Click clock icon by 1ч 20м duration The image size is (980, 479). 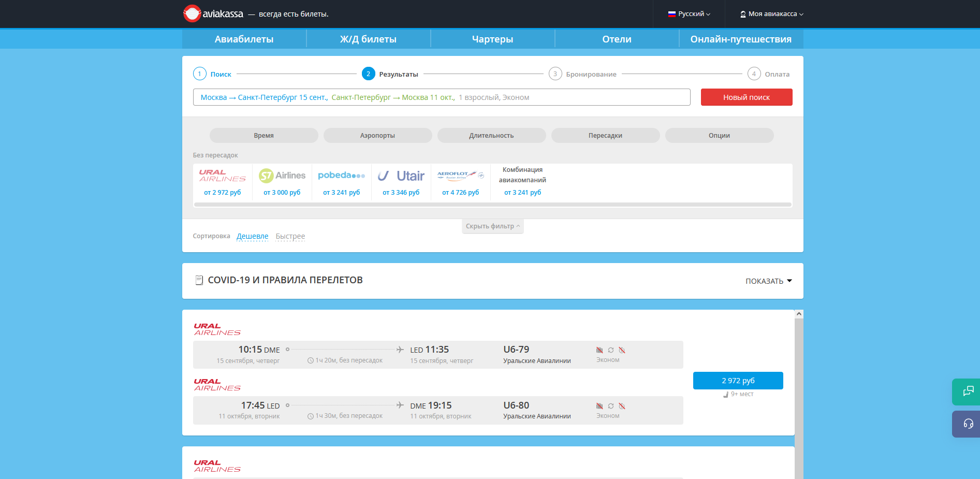click(311, 360)
